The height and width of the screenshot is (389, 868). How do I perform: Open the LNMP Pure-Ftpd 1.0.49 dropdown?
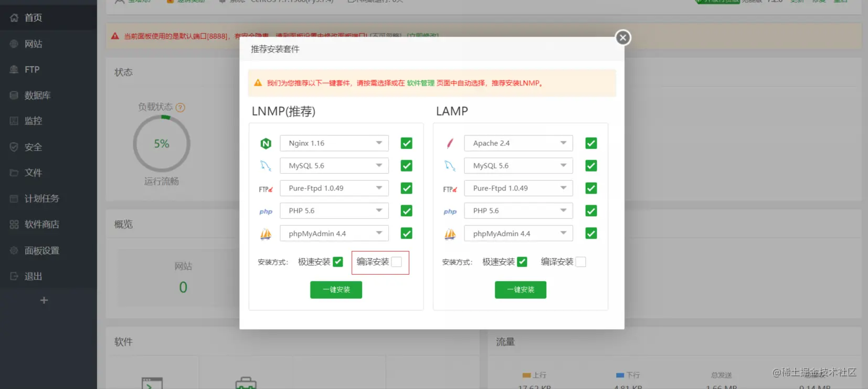[x=334, y=188]
